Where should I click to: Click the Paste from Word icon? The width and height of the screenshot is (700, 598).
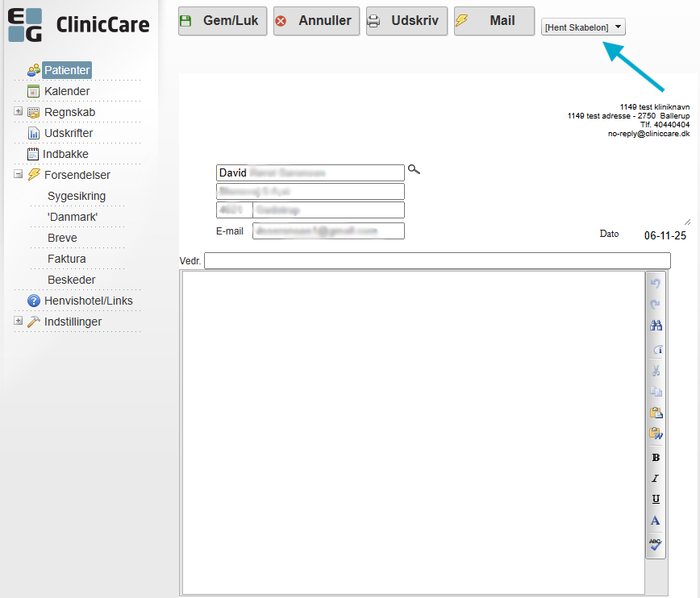[656, 434]
